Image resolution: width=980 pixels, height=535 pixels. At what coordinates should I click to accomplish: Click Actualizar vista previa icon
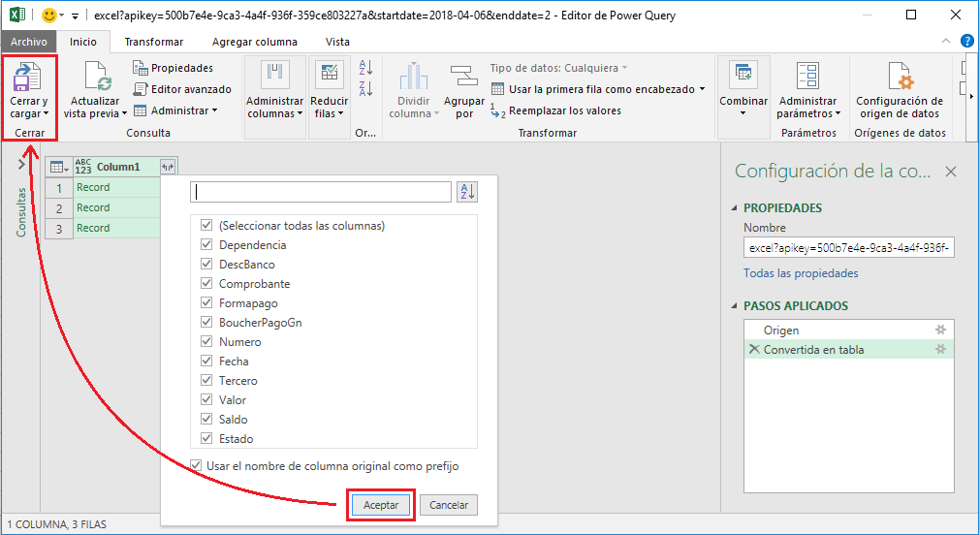pos(95,77)
